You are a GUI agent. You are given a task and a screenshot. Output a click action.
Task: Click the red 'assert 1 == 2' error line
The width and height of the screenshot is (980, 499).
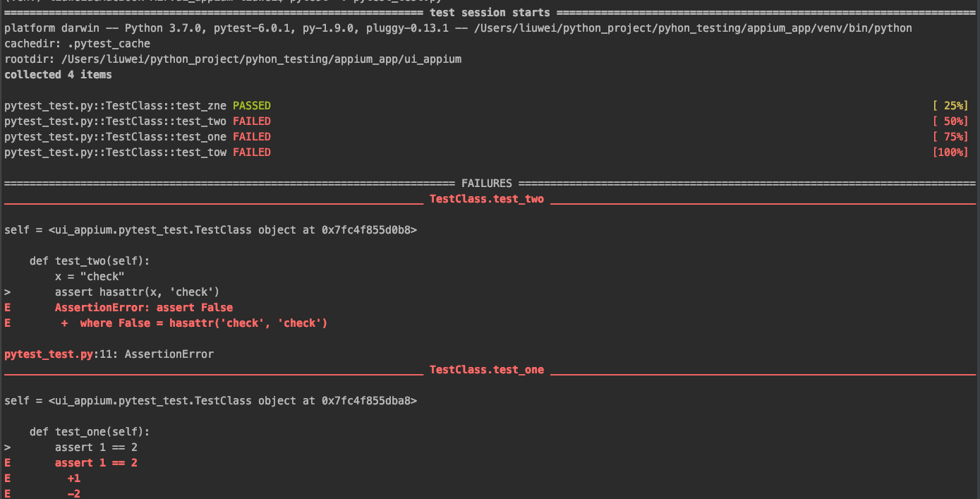(96, 463)
